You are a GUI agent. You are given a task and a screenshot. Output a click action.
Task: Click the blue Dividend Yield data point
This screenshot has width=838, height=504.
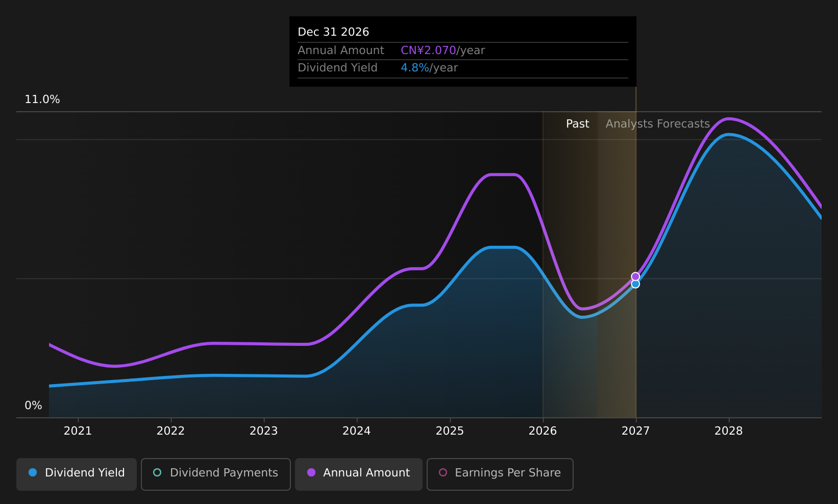pyautogui.click(x=635, y=284)
